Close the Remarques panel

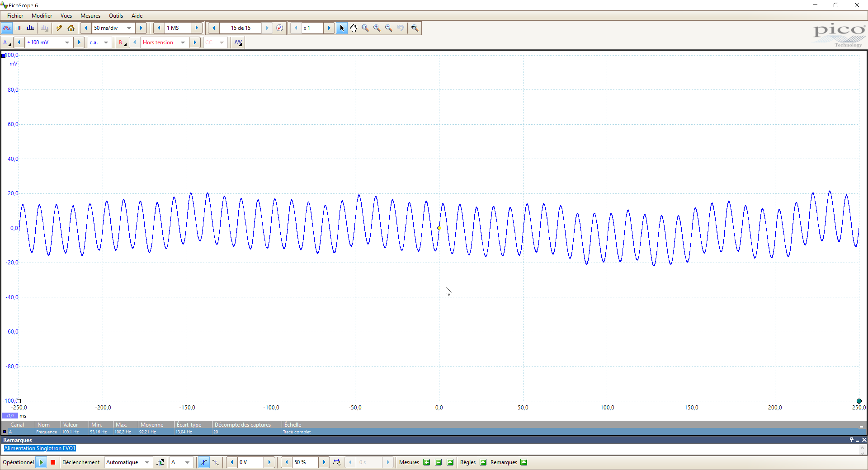tap(864, 440)
